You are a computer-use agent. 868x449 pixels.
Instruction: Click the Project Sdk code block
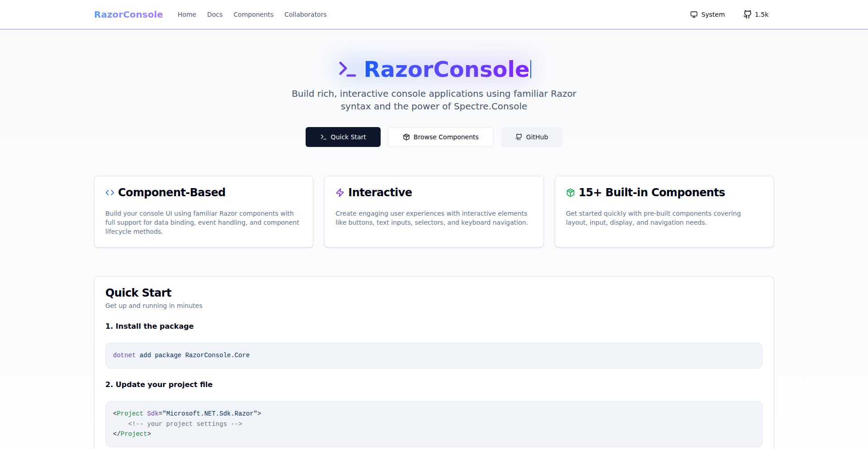[x=434, y=424]
